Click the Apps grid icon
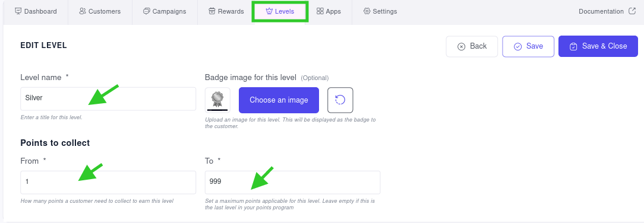 click(x=320, y=11)
